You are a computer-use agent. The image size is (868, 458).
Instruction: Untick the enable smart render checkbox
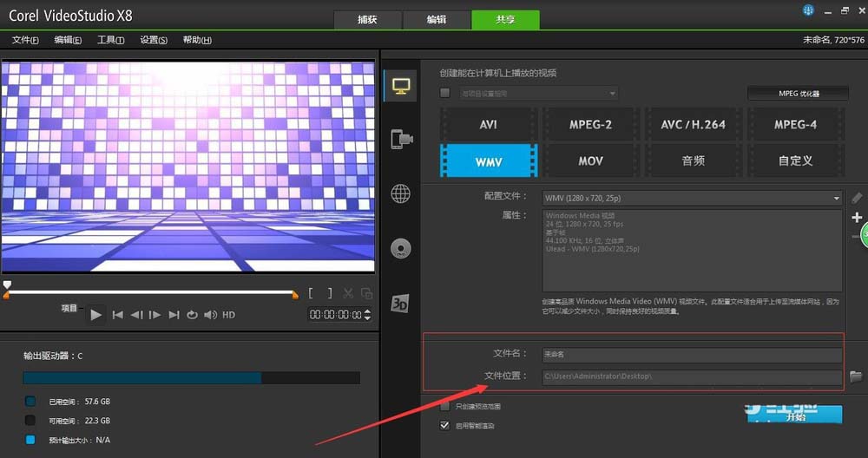point(444,425)
